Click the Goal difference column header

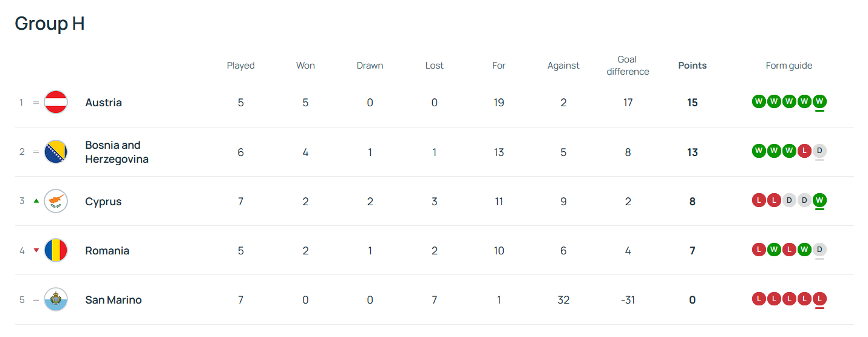click(x=628, y=66)
